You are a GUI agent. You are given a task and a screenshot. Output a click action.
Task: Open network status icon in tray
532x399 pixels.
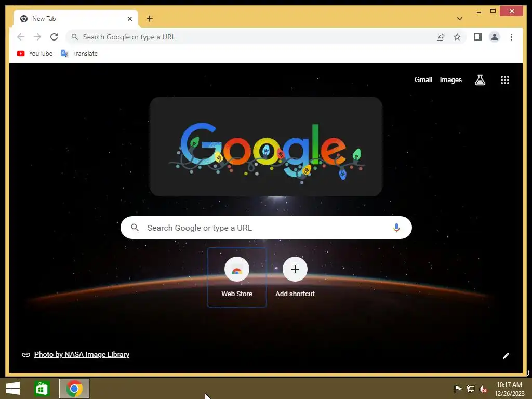point(471,389)
